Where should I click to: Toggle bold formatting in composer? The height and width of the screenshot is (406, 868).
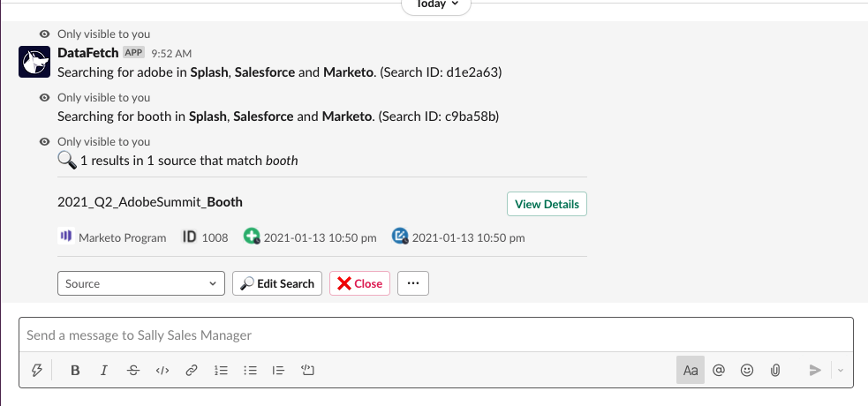(x=75, y=371)
